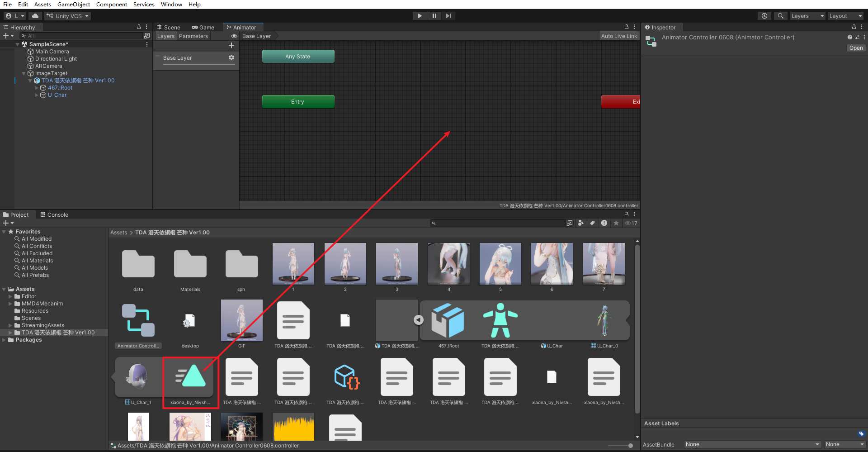
Task: Expand the 467.!Root hierarchy node
Action: pos(37,88)
